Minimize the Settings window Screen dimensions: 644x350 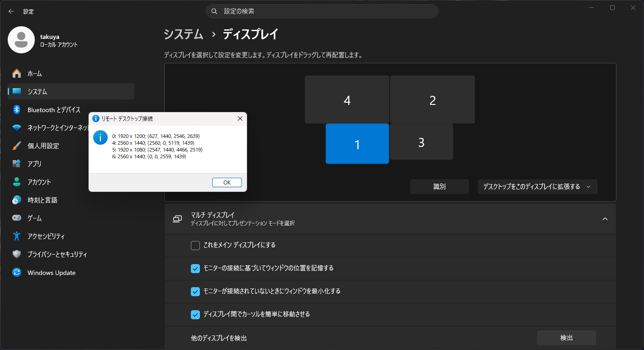click(x=592, y=8)
